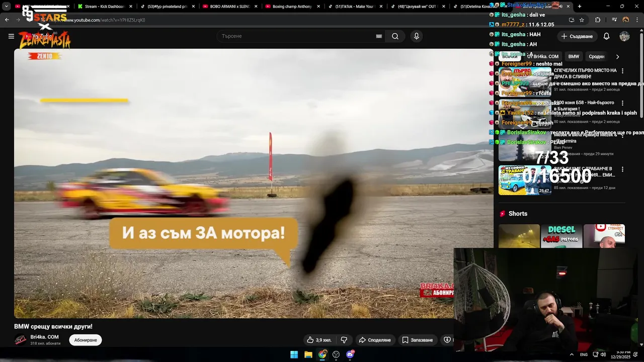This screenshot has width=644, height=362.
Task: Click the BRI4KA.COM subscribe watermark in the video
Action: pyautogui.click(x=437, y=289)
